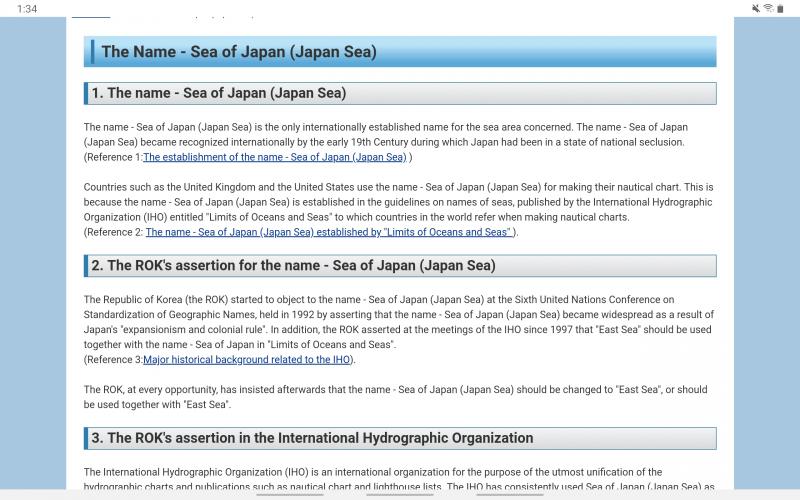This screenshot has width=800, height=500.
Task: Tap the center navigation pill at bottom
Action: 400,494
